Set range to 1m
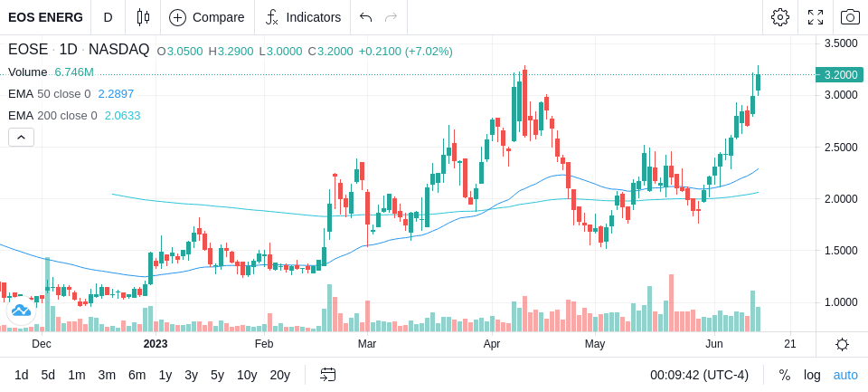868x392 pixels. tap(76, 375)
